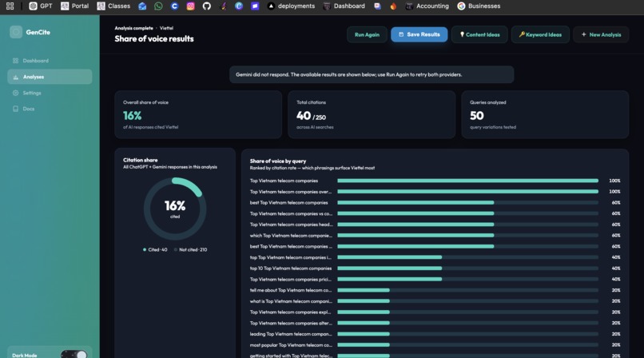Click query 'Top Vietnam telecom companies vs co...'
Screen dimensions: 644x358
click(291, 213)
